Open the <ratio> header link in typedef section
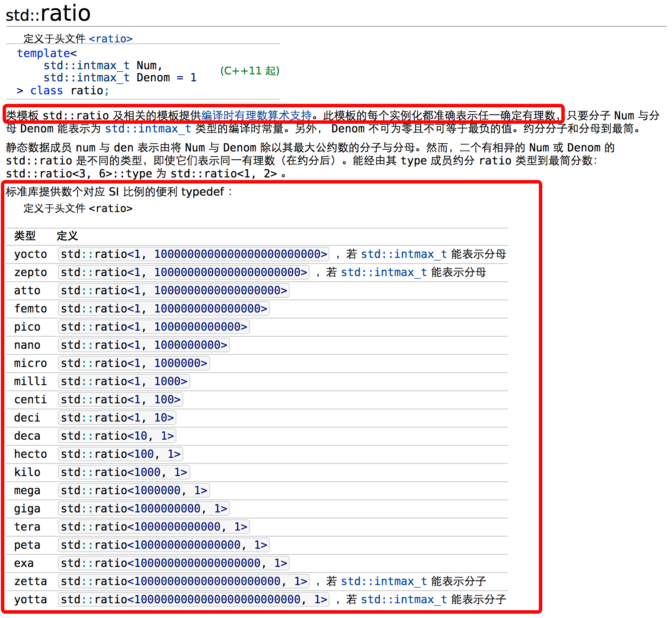This screenshot has width=672, height=618. (111, 208)
